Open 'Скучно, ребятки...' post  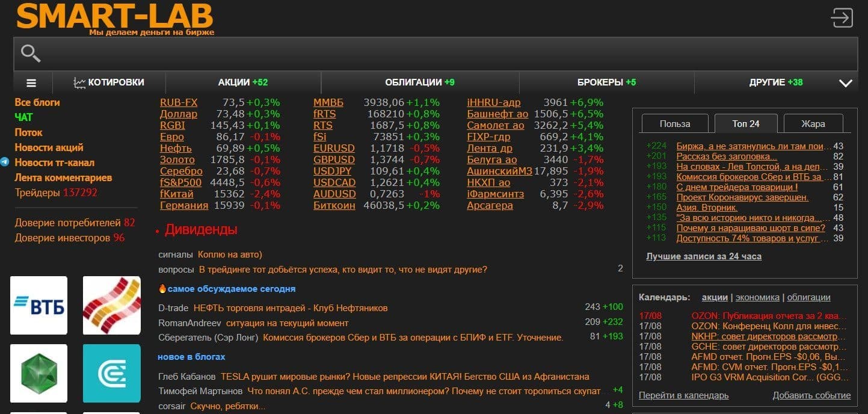(228, 406)
